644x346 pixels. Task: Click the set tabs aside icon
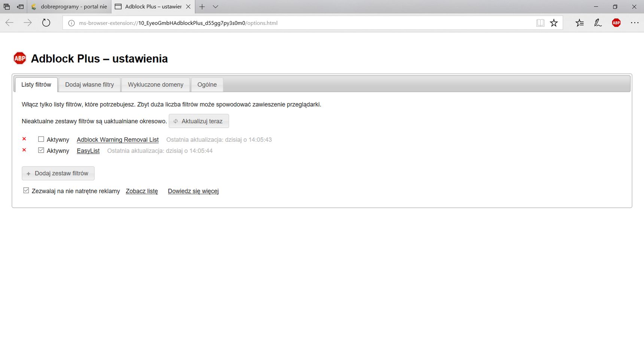point(20,7)
